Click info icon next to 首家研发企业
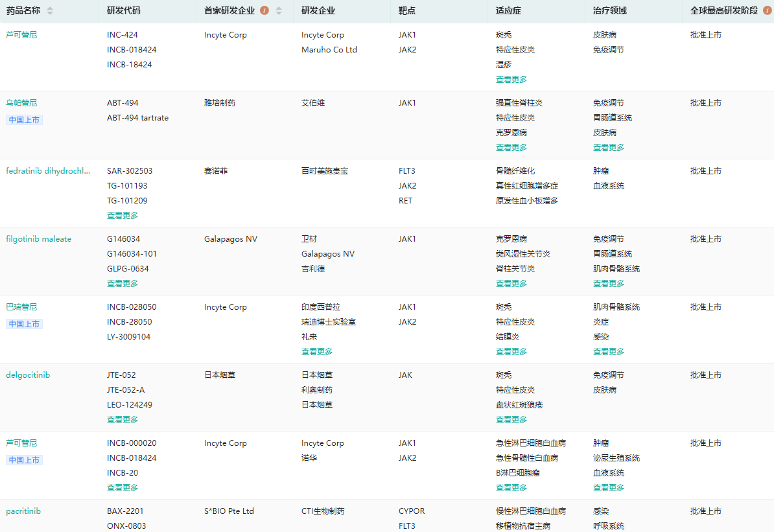This screenshot has width=774, height=532. coord(264,10)
